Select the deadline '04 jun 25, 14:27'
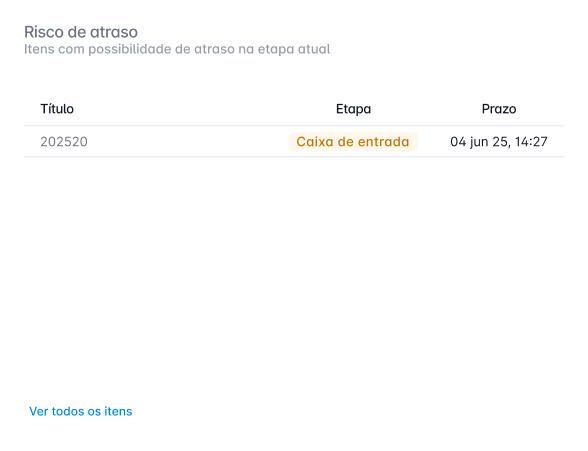Screen dimensions: 588x451 (499, 142)
